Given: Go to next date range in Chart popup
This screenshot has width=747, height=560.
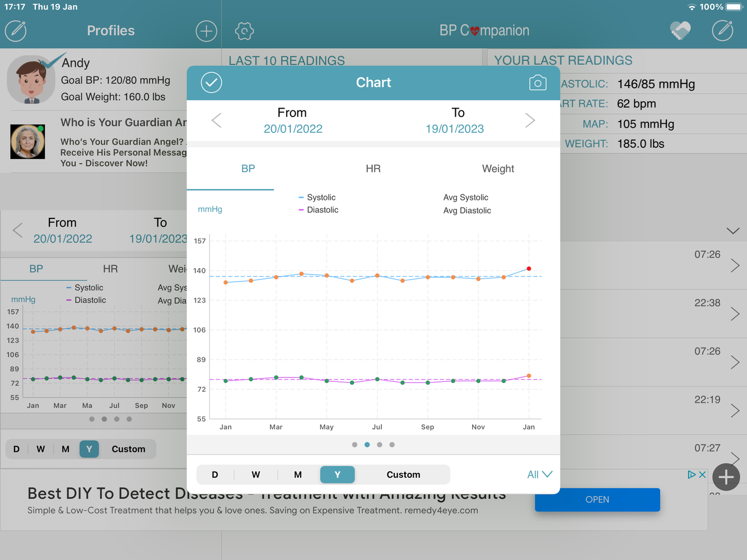Looking at the screenshot, I should [530, 120].
